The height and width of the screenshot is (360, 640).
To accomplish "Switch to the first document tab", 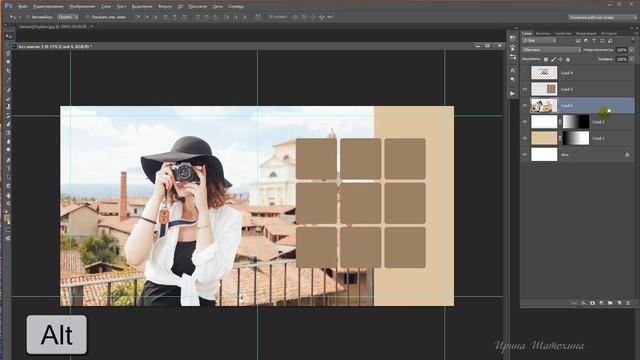I will [54, 27].
